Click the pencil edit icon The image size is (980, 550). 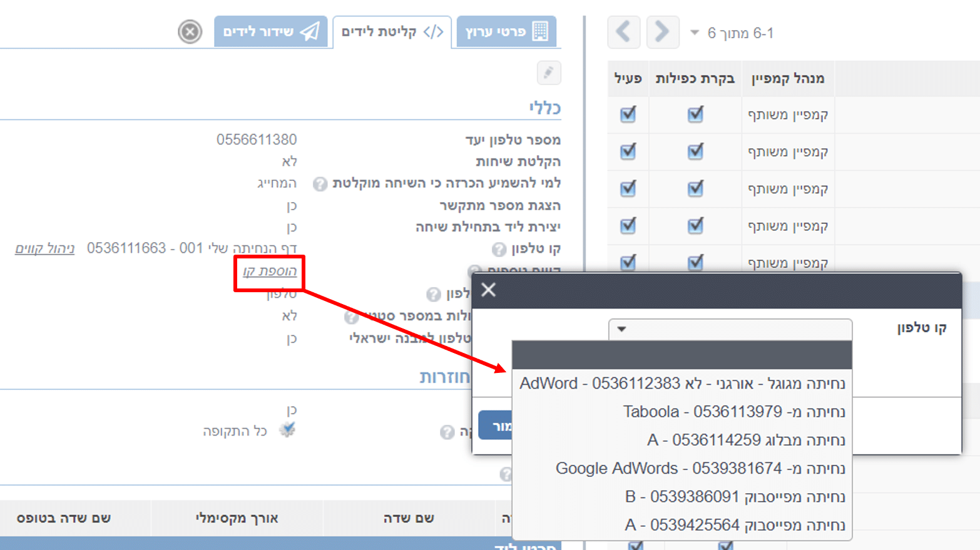(549, 73)
